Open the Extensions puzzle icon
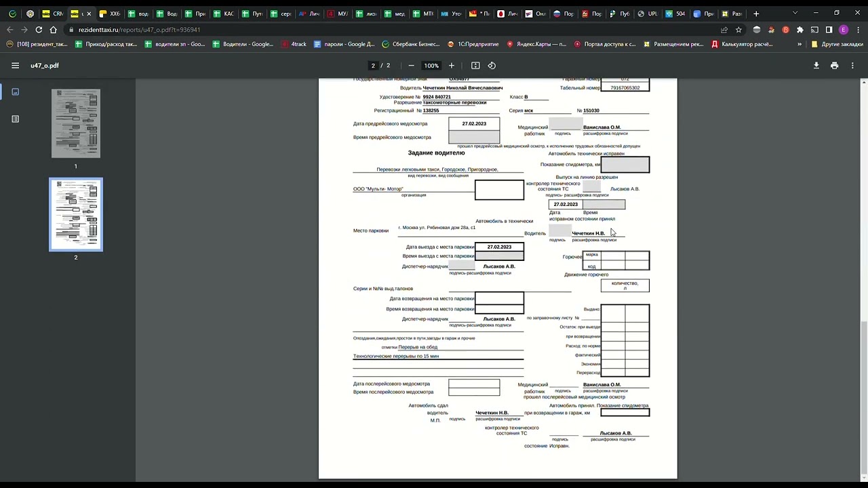This screenshot has height=488, width=868. point(800,30)
